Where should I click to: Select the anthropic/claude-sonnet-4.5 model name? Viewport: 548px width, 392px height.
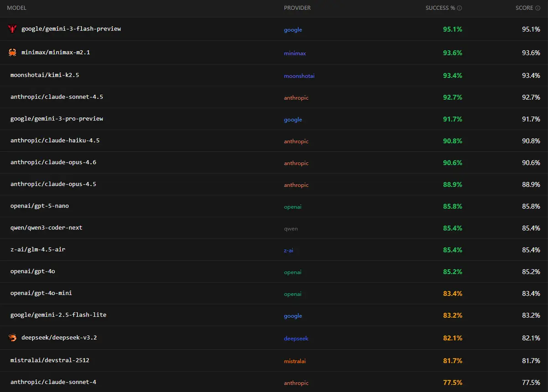click(x=57, y=97)
